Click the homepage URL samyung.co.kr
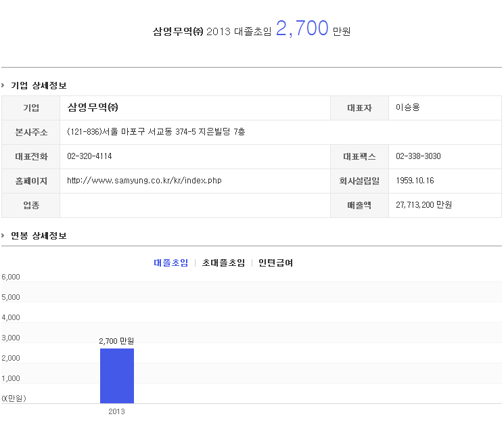The image size is (504, 429). 144,181
